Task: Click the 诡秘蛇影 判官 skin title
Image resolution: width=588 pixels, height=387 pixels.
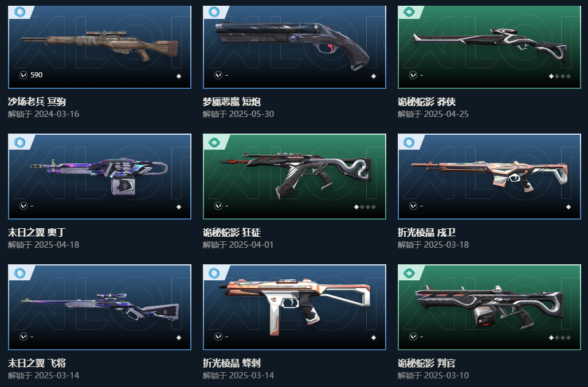Action: click(x=427, y=363)
